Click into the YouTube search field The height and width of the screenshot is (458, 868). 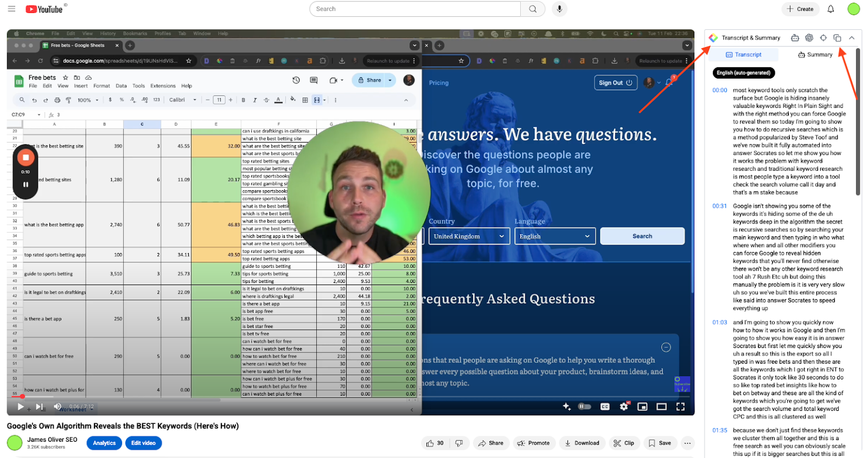tap(415, 9)
